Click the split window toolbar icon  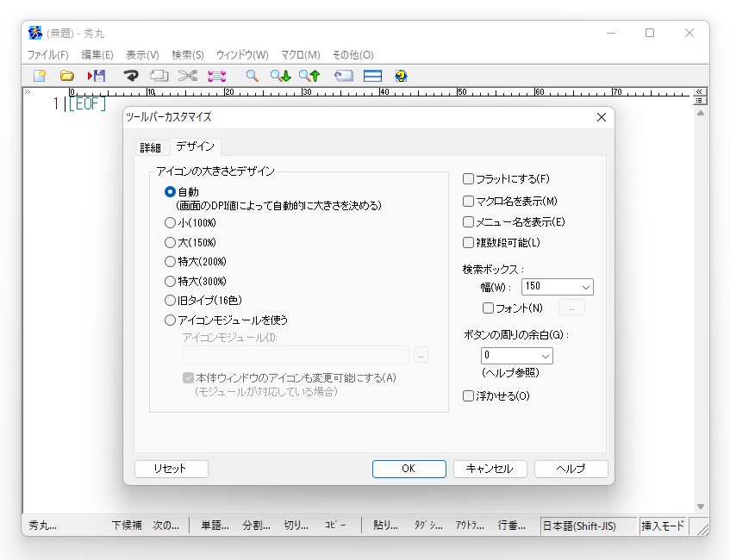pos(372,76)
